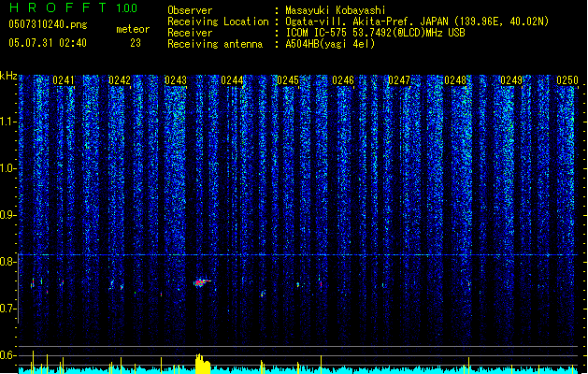The width and height of the screenshot is (588, 374).
Task: Click the version number 1.0.0
Action: (x=126, y=8)
